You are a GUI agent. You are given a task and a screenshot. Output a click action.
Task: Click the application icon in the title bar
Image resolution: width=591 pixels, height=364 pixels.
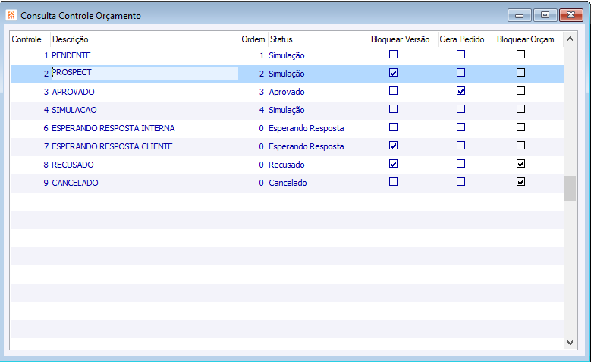(x=11, y=15)
